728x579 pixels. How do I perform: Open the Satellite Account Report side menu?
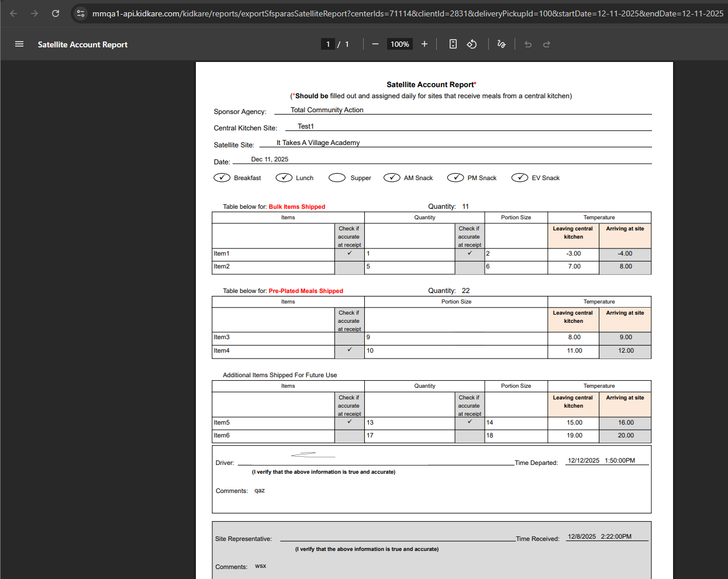tap(19, 44)
